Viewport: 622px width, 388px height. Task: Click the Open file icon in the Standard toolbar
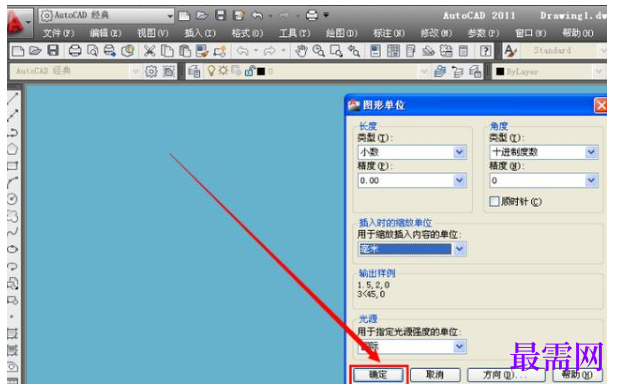pos(35,51)
